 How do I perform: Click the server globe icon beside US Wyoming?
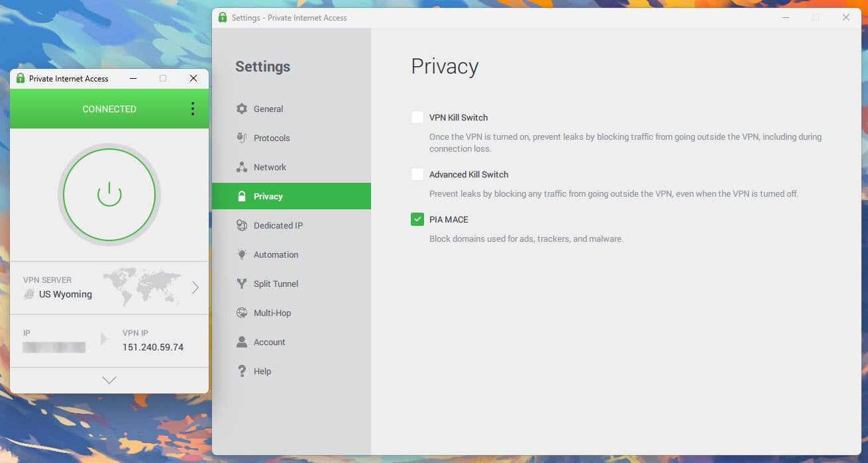click(x=29, y=294)
